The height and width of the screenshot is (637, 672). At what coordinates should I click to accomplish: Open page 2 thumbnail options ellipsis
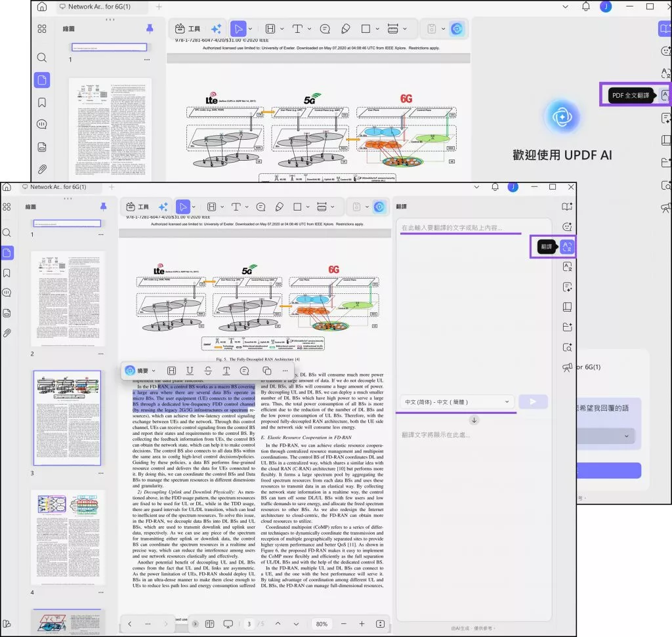click(x=100, y=354)
